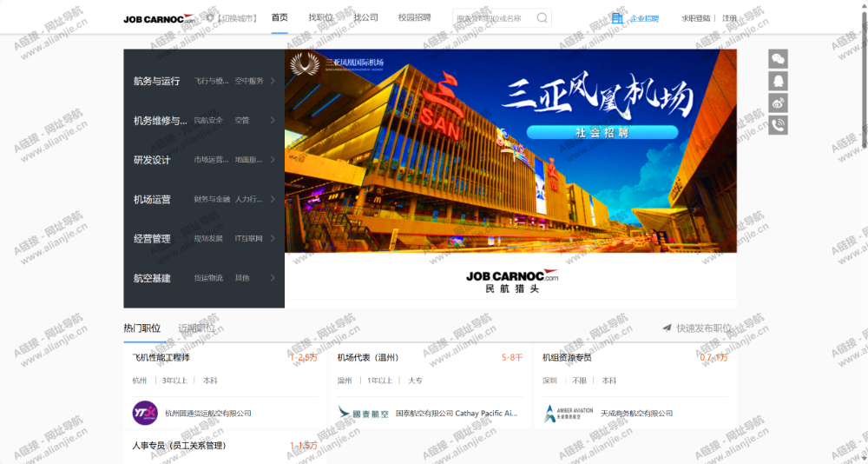Click the enterprise recruitment building icon
Screen dimensions: 868x464
616,18
